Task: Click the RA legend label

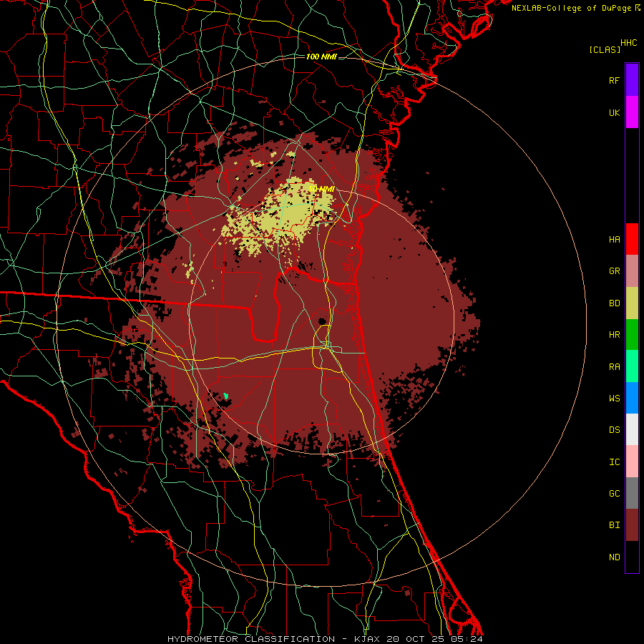Action: 614,366
